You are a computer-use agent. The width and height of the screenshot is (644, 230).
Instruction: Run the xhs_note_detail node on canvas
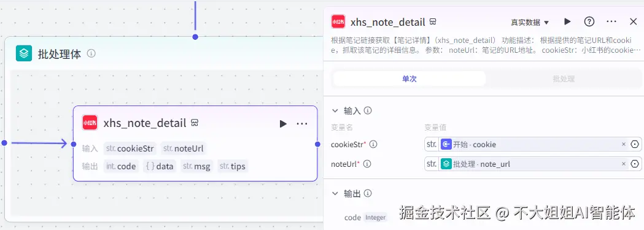[x=283, y=123]
